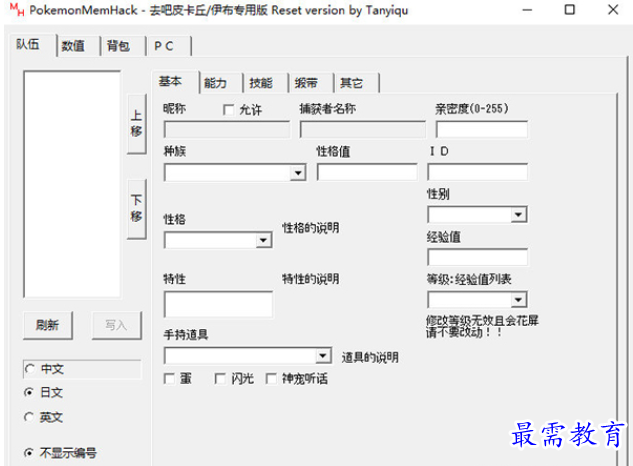Expand the 性别 gender dropdown
The height and width of the screenshot is (466, 633).
518,215
